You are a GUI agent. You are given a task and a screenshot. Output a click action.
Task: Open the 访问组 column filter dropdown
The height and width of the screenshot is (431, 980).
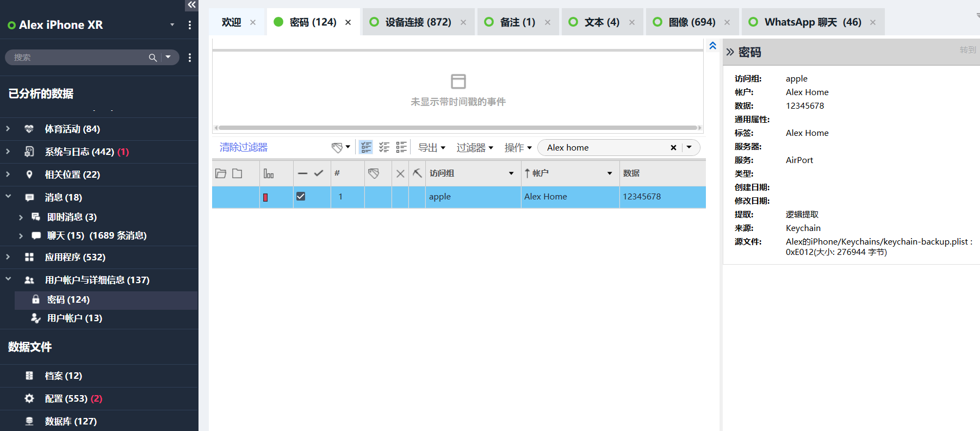pos(511,173)
